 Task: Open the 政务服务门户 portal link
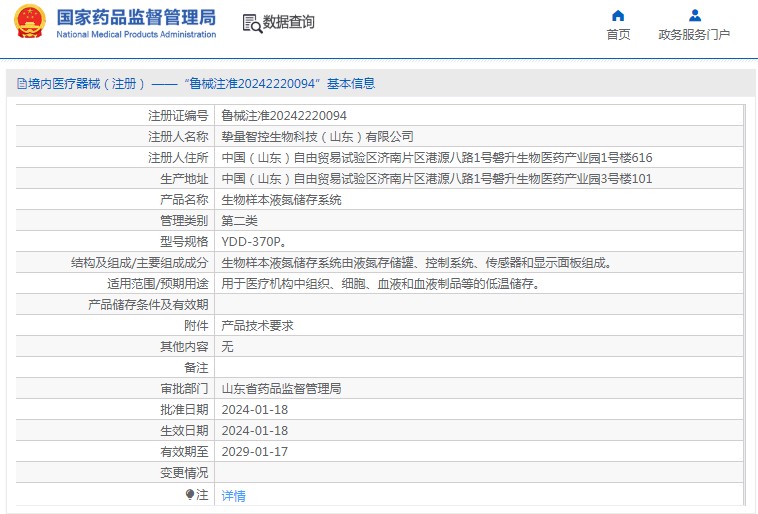click(694, 35)
